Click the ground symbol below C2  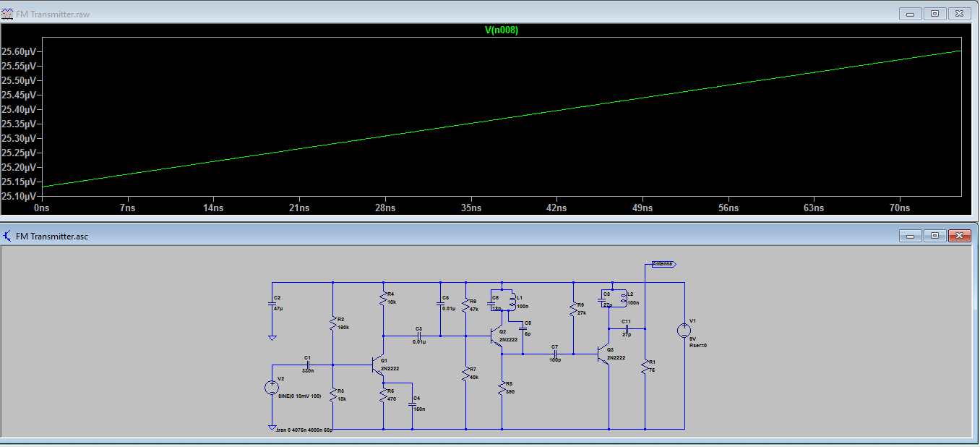(x=272, y=337)
